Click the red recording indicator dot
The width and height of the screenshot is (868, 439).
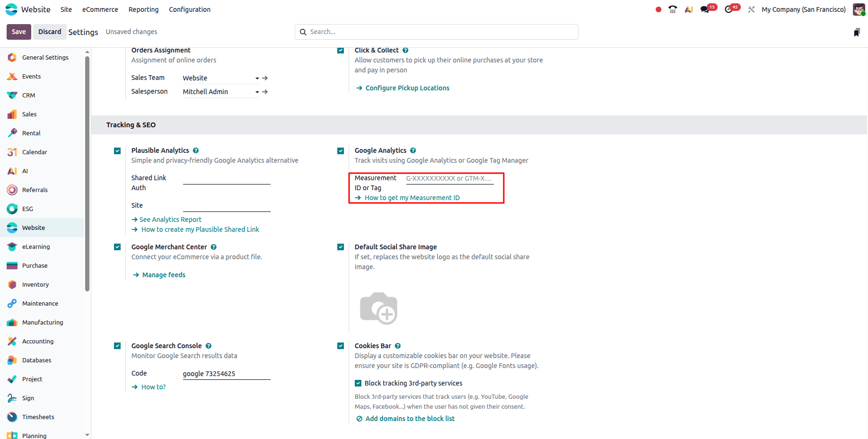658,9
